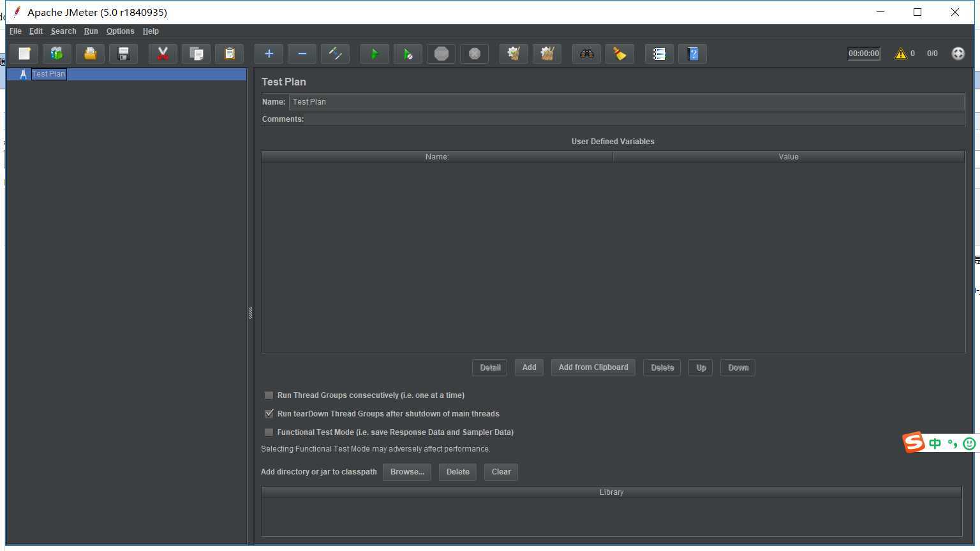Open the Function Helper list icon

659,54
